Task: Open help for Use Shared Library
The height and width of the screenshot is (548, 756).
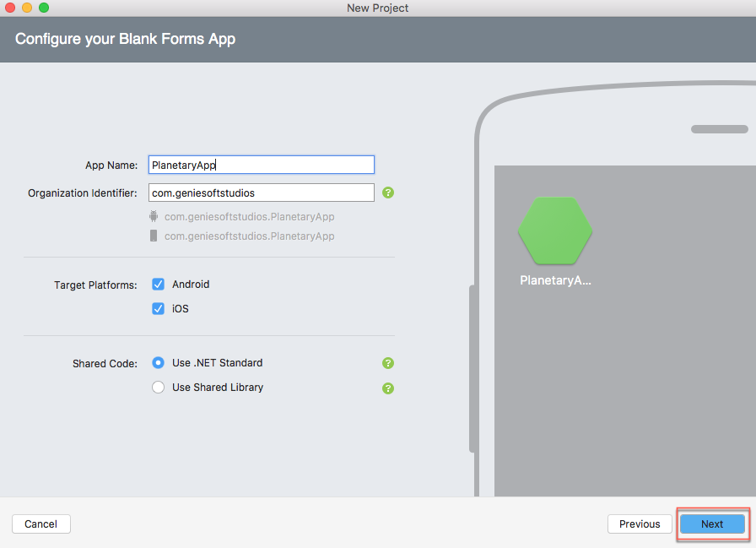Action: (x=388, y=388)
